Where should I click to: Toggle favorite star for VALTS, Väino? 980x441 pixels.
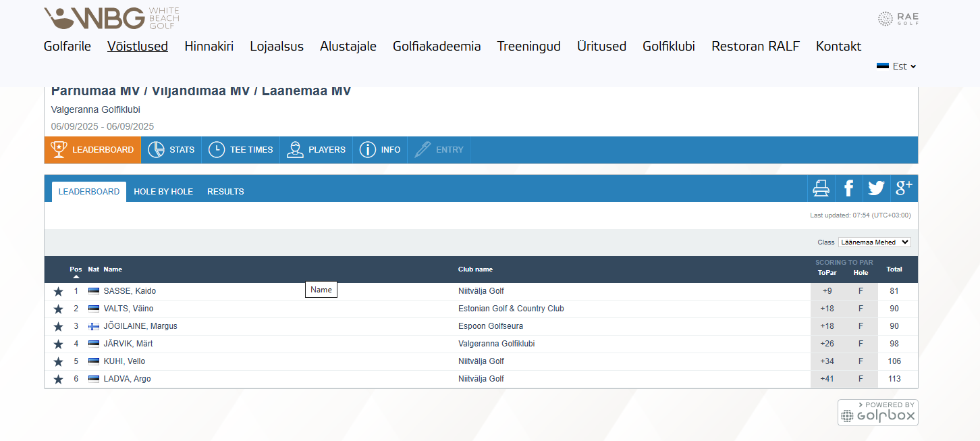pyautogui.click(x=58, y=309)
